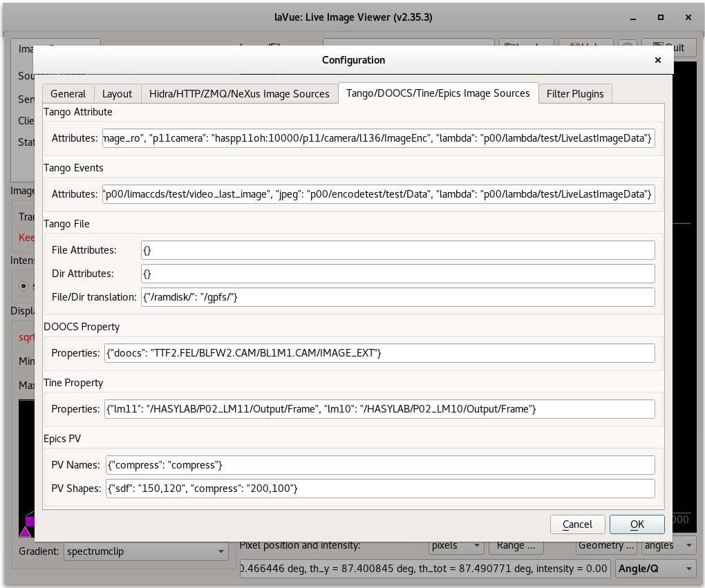Close the Configuration dialog with the X

(657, 60)
